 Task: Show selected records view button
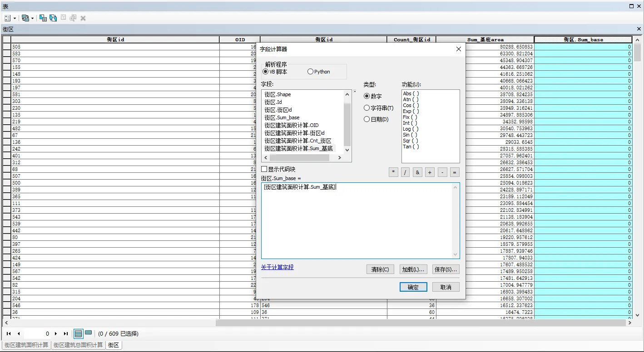(x=88, y=333)
